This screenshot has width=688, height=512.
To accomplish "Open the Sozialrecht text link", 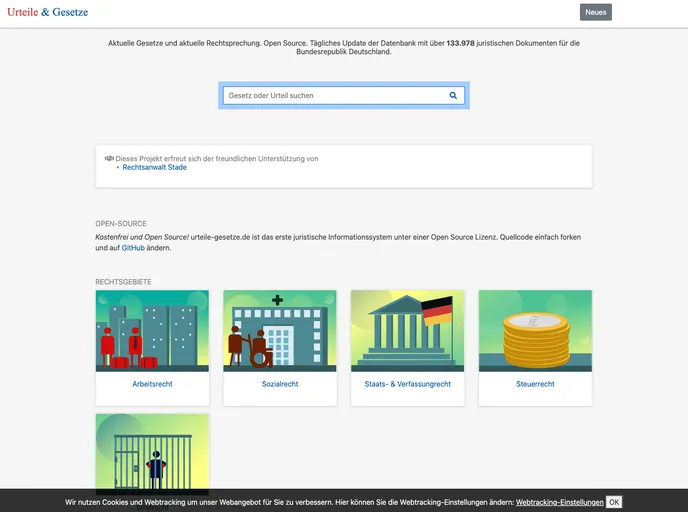I will point(280,384).
